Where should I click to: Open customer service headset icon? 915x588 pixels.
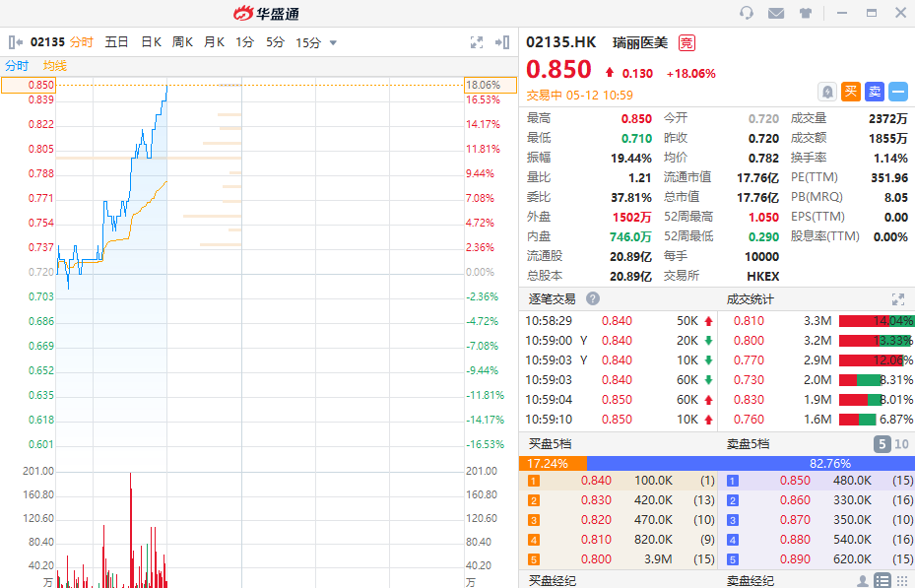click(746, 13)
